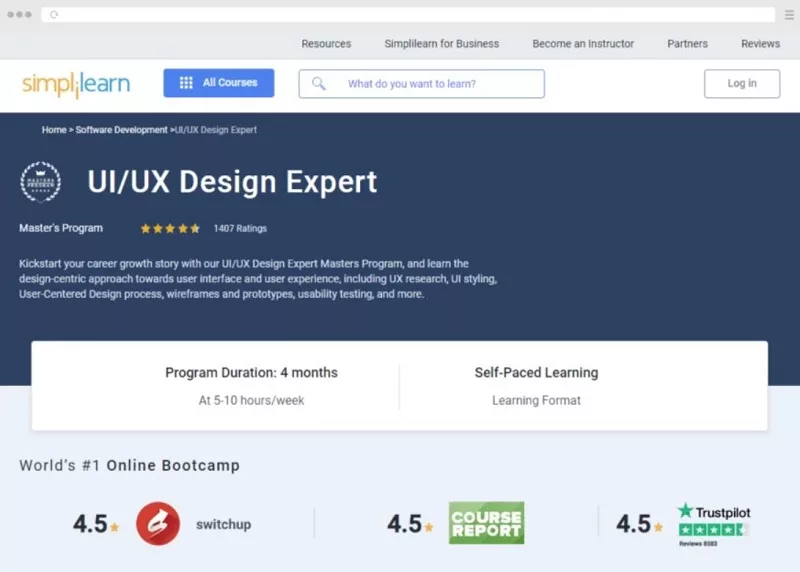Click the Master's Program badge emblem
The image size is (800, 572).
click(x=41, y=182)
